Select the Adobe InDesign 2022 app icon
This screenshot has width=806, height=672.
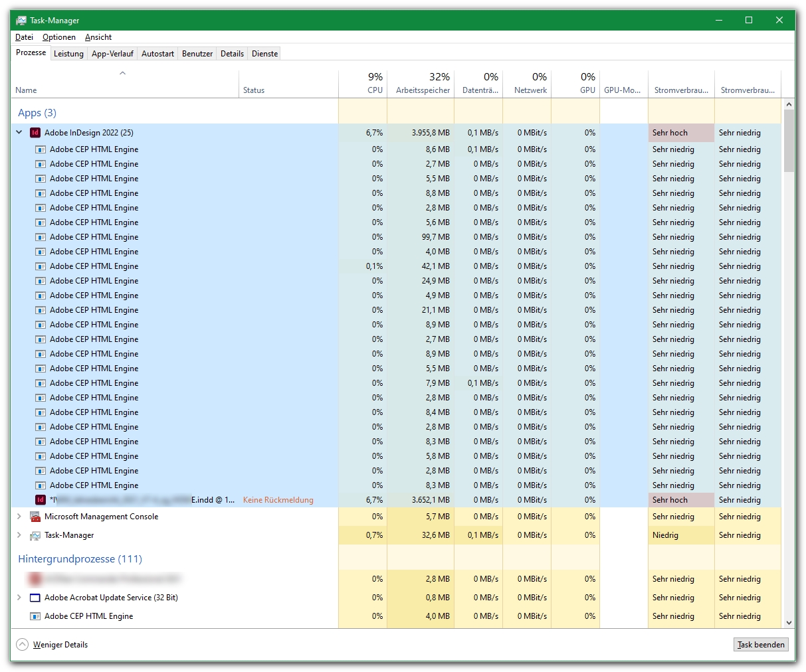pos(35,133)
